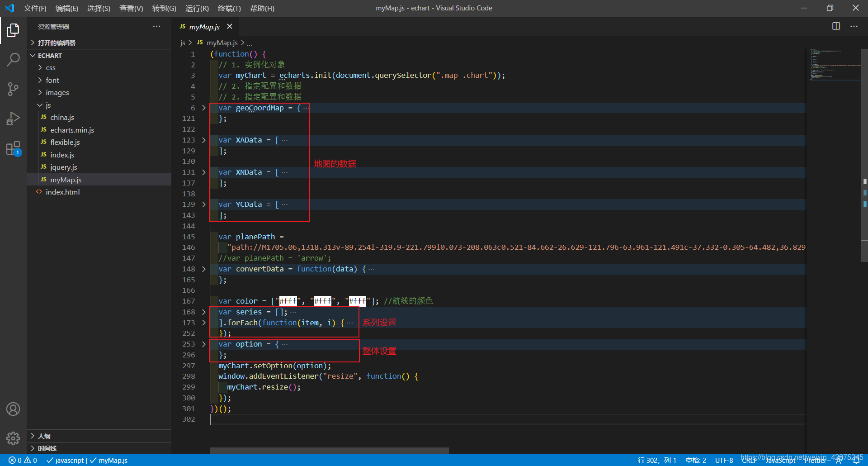Click the js breadcrumb folder

tap(183, 43)
